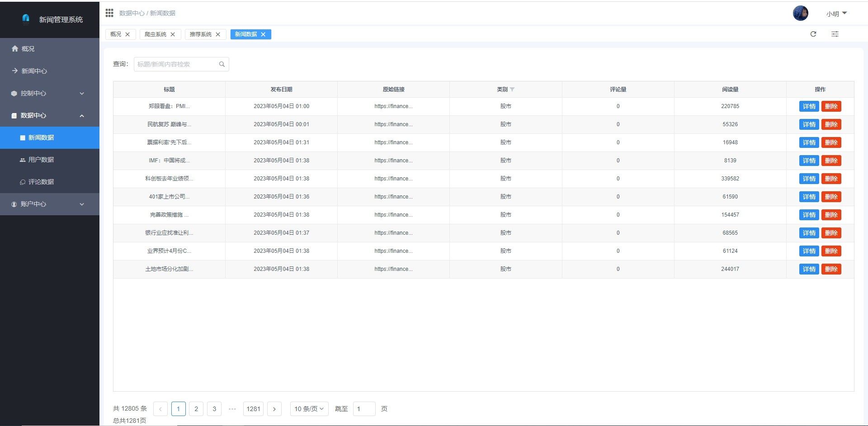Click the refresh icon in tab bar
This screenshot has height=426, width=868.
pos(813,34)
